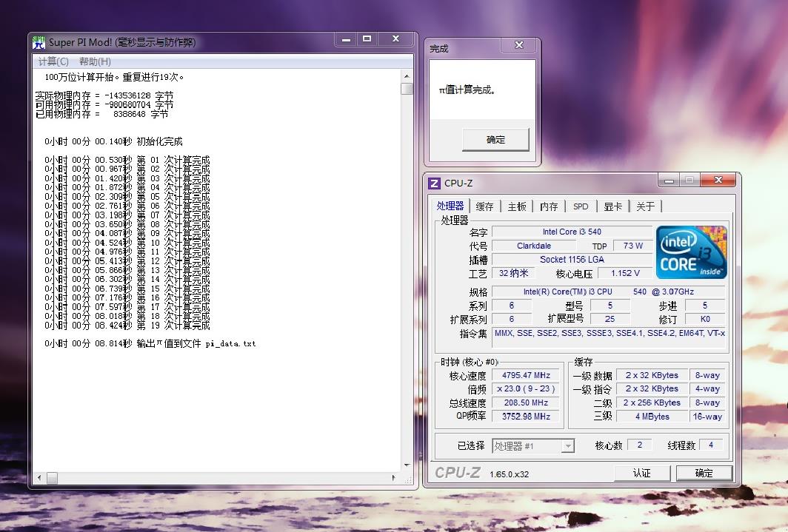
Task: Click the 2 x 256 KBytes cache value
Action: pyautogui.click(x=652, y=403)
